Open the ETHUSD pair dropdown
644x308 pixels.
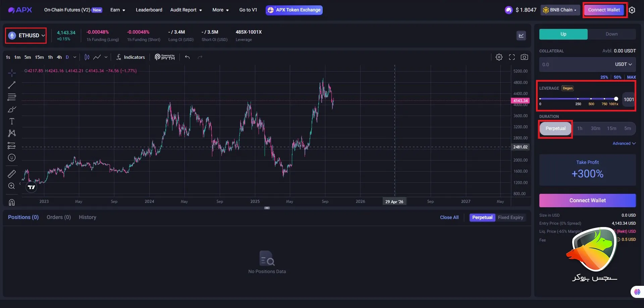[x=26, y=36]
